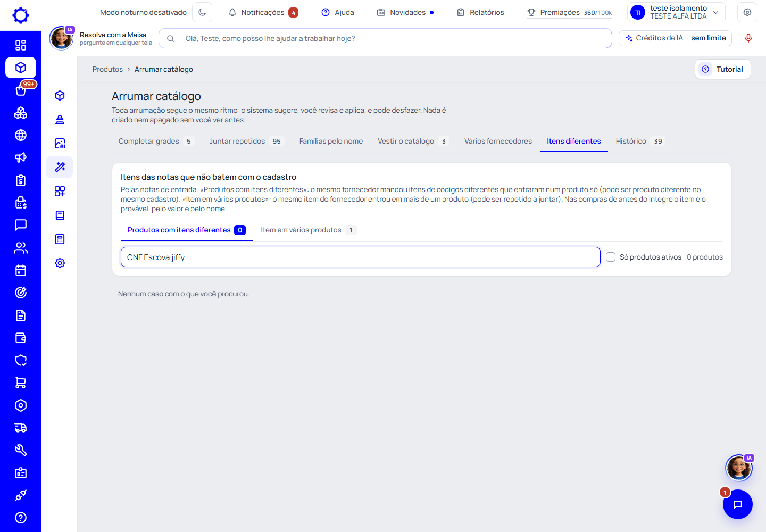Click the app logo in the sidebar
Viewport: 766px width, 532px height.
[x=21, y=15]
